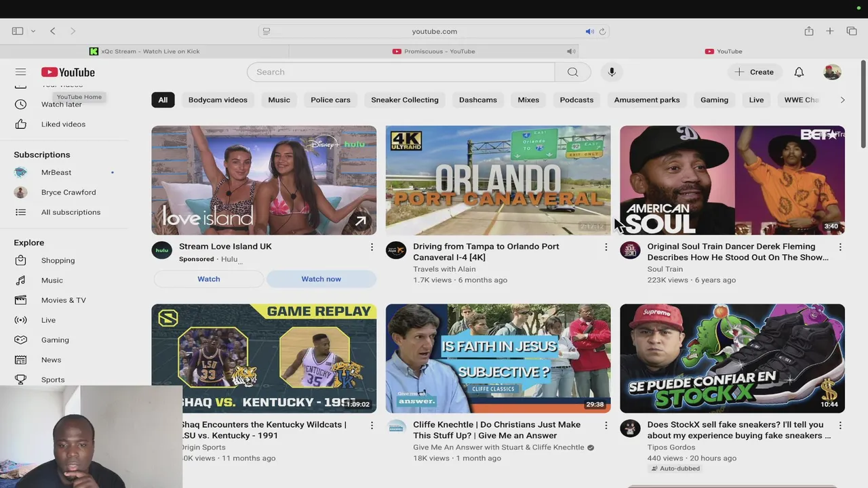Select the Bodycam videos chip
Viewport: 868px width, 488px height.
click(x=218, y=100)
